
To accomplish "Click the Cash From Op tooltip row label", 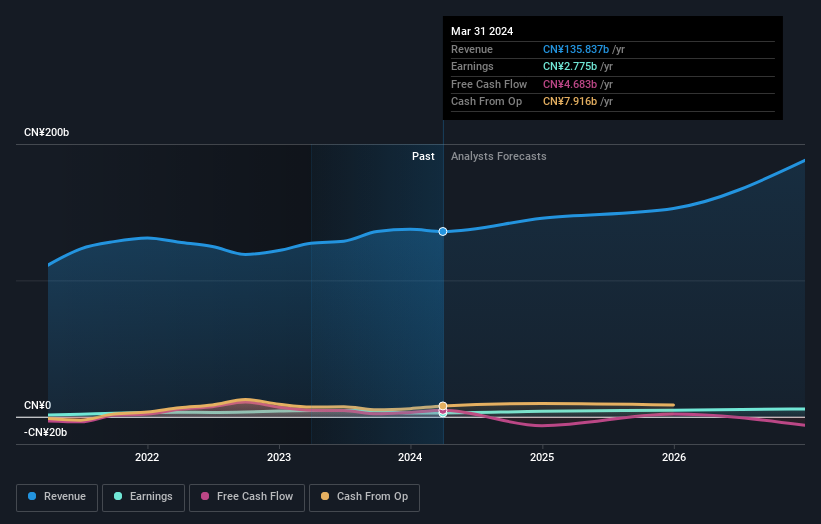I will click(x=486, y=102).
